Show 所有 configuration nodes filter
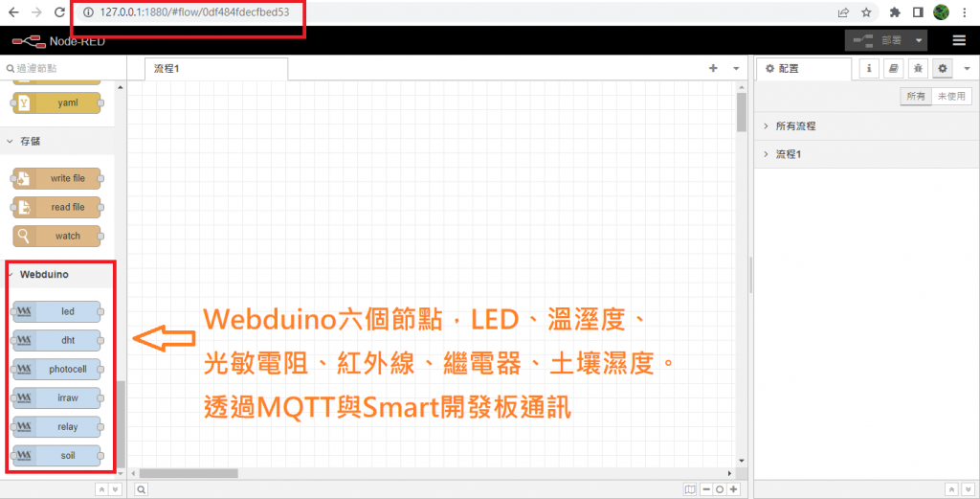This screenshot has height=499, width=980. (916, 97)
